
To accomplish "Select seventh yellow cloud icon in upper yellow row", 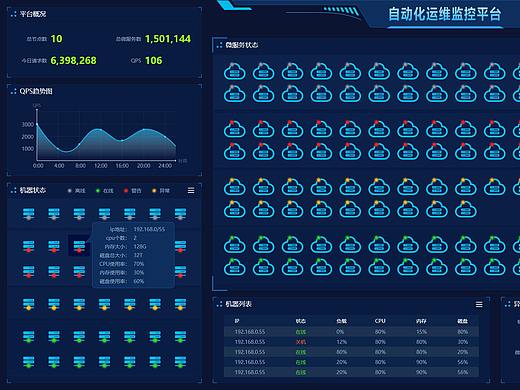I will [x=408, y=187].
